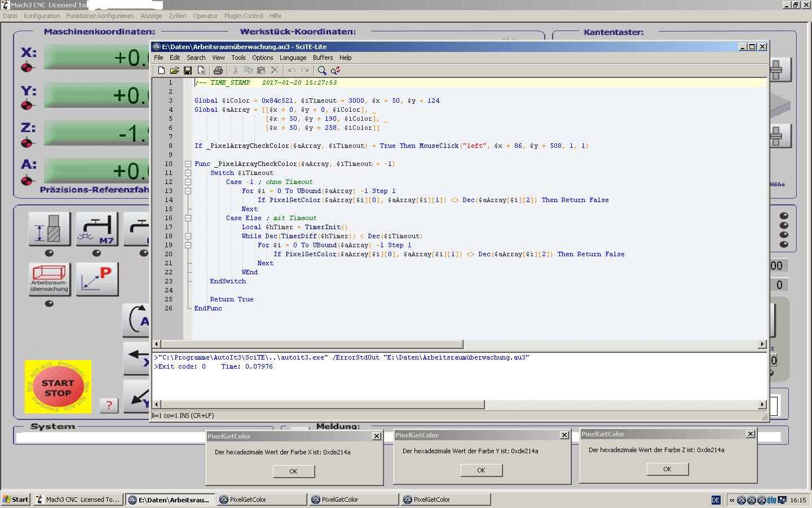The height and width of the screenshot is (508, 812).
Task: Click the Print icon in SciTE toolbar
Action: [218, 71]
